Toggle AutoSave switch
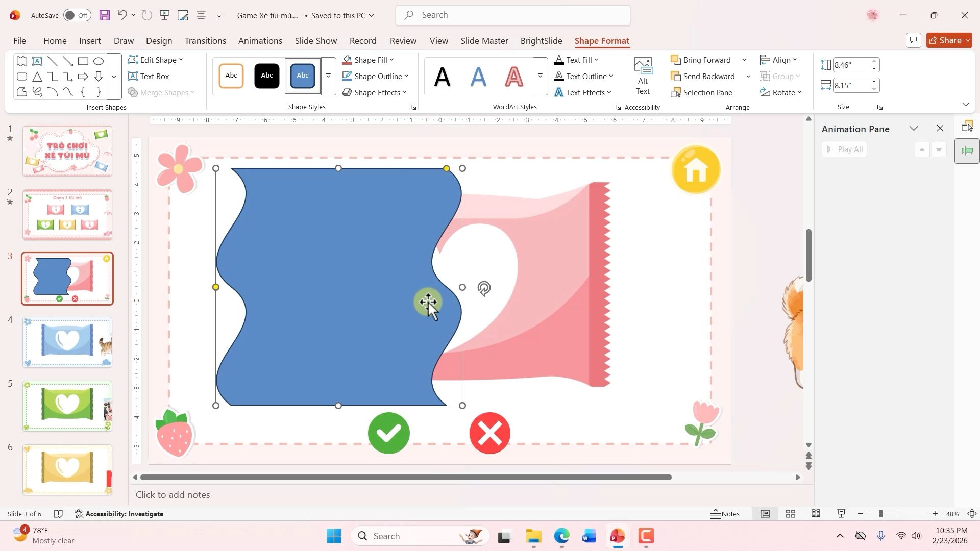 click(x=77, y=15)
